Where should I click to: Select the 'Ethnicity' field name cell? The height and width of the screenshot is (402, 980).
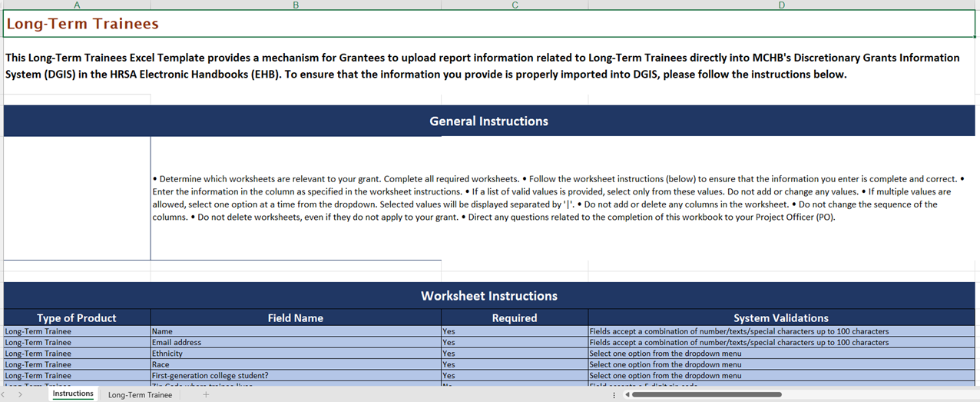click(296, 354)
